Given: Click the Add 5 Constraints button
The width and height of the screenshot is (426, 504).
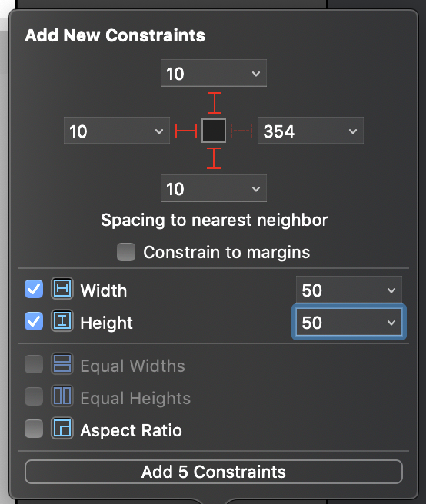Looking at the screenshot, I should click(x=214, y=472).
